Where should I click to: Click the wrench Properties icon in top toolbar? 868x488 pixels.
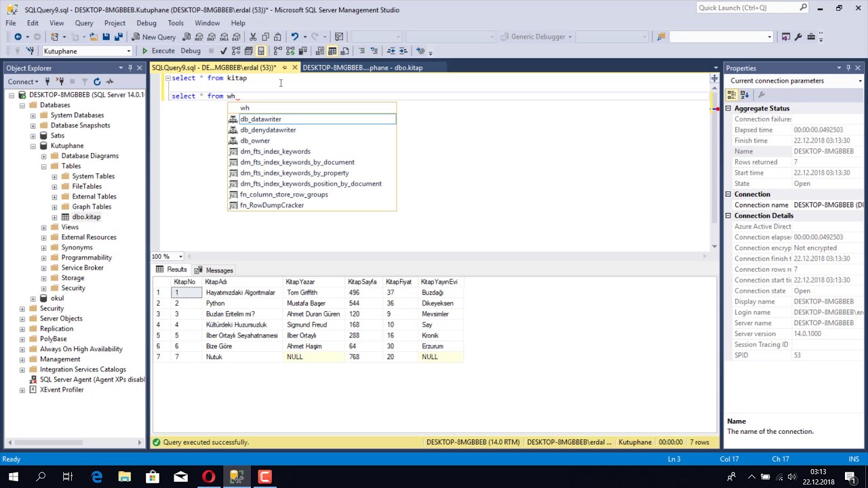click(798, 37)
